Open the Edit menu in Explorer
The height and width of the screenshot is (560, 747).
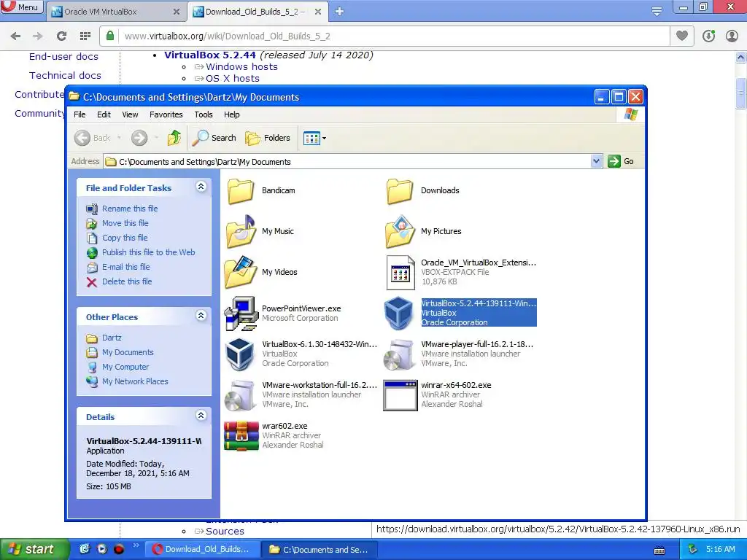tap(104, 114)
